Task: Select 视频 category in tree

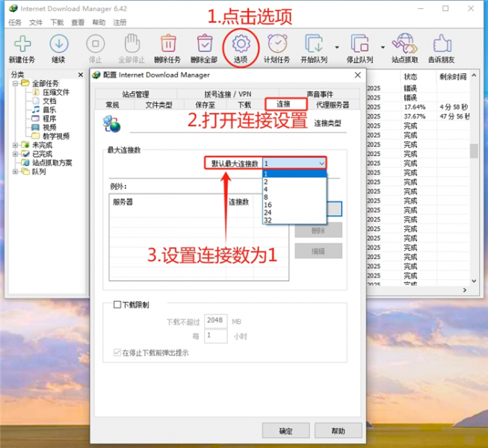Action: [x=49, y=127]
